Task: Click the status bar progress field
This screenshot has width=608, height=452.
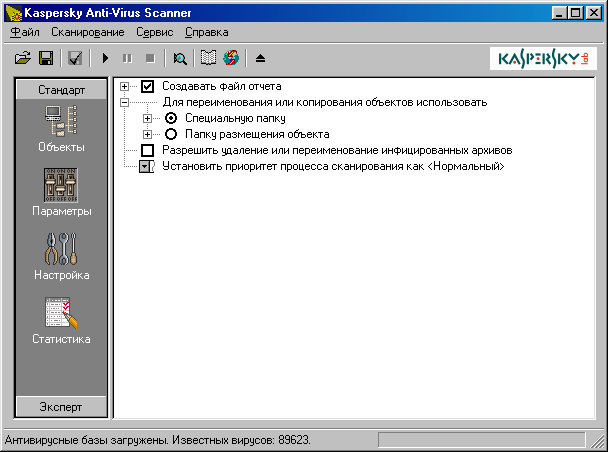Action: pyautogui.click(x=481, y=440)
